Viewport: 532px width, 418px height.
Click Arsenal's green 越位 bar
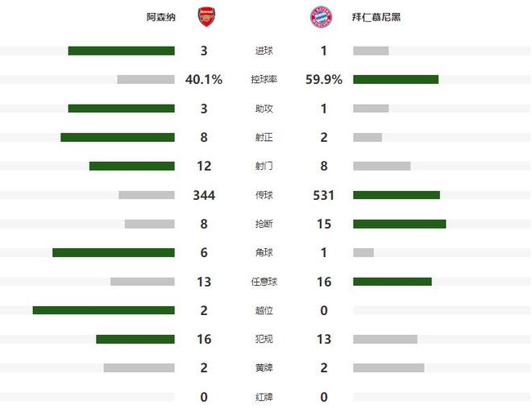point(103,310)
